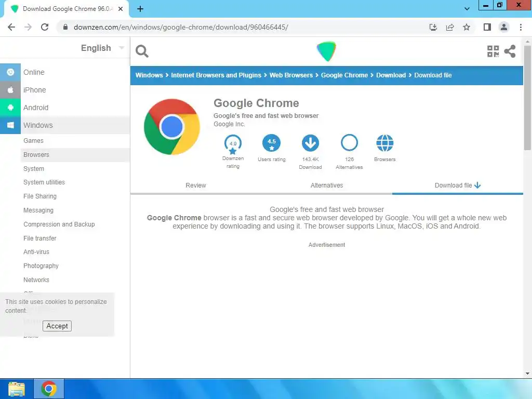Open the iPhone sidebar category
This screenshot has height=399, width=532.
point(35,90)
